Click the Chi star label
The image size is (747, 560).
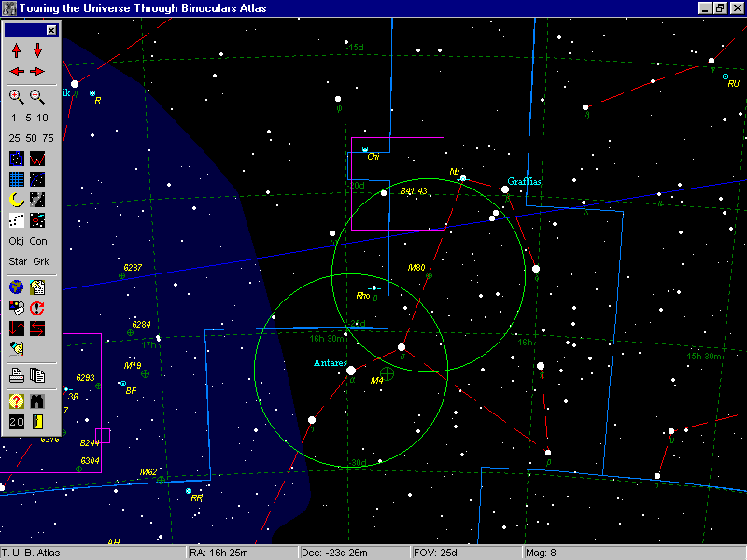tap(373, 157)
